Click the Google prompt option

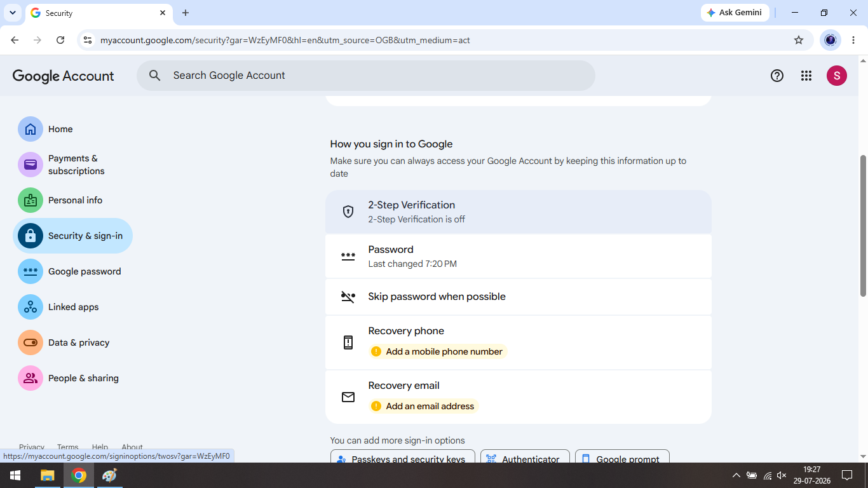coord(622,457)
